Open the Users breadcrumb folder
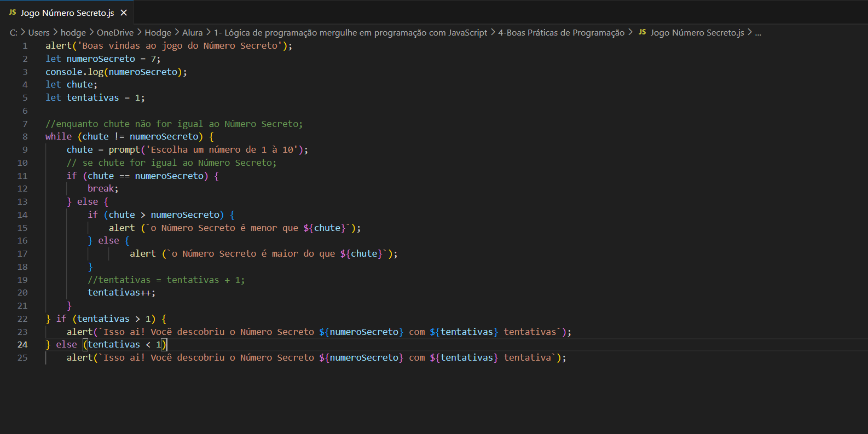The width and height of the screenshot is (868, 434). 39,33
